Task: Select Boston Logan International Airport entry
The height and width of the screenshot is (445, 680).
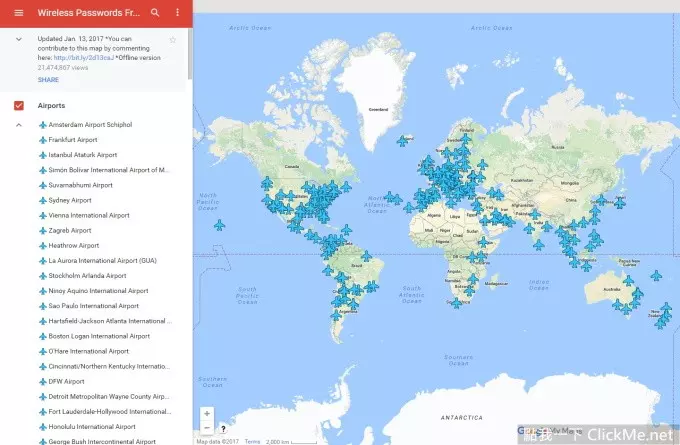Action: click(94, 337)
